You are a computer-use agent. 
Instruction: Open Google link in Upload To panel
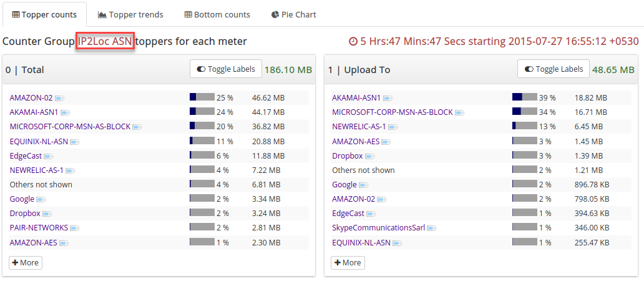click(344, 185)
